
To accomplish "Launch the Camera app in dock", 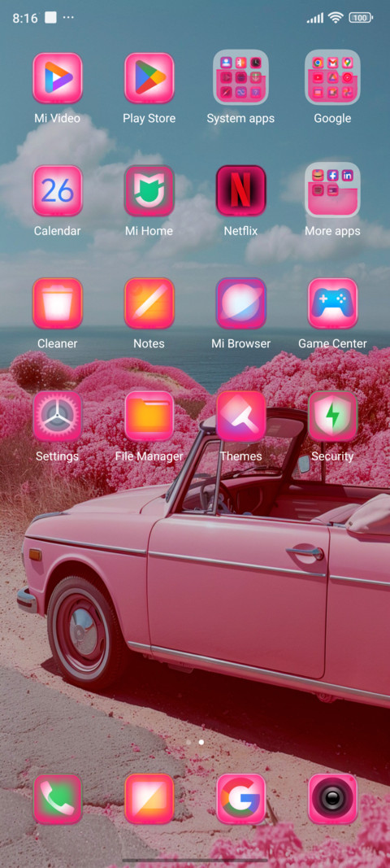I will (x=332, y=799).
